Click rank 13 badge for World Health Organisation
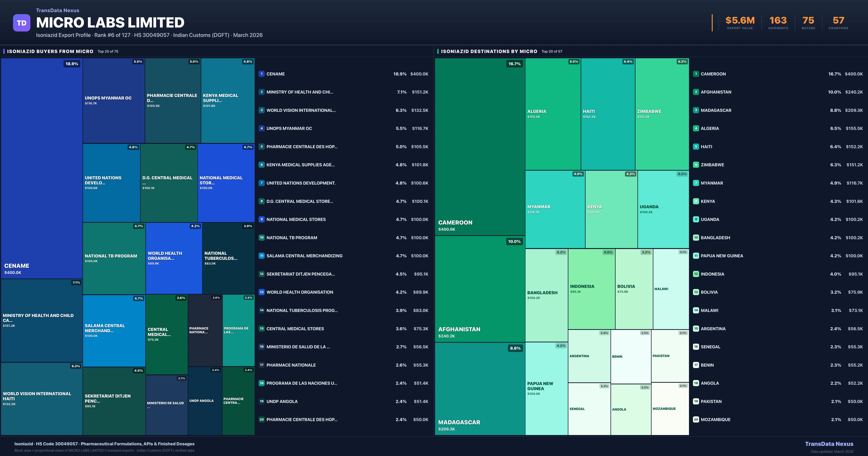This screenshot has width=868, height=456. pos(261,292)
